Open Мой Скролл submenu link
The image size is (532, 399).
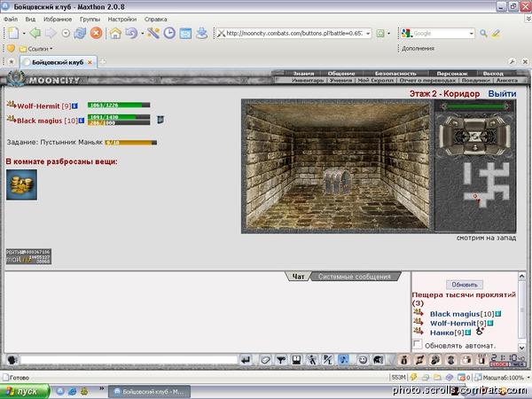point(376,81)
